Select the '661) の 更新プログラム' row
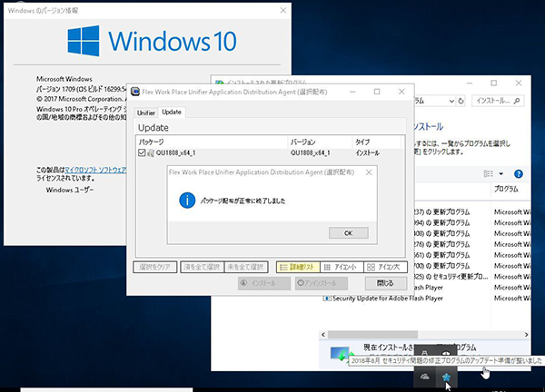 click(472, 255)
